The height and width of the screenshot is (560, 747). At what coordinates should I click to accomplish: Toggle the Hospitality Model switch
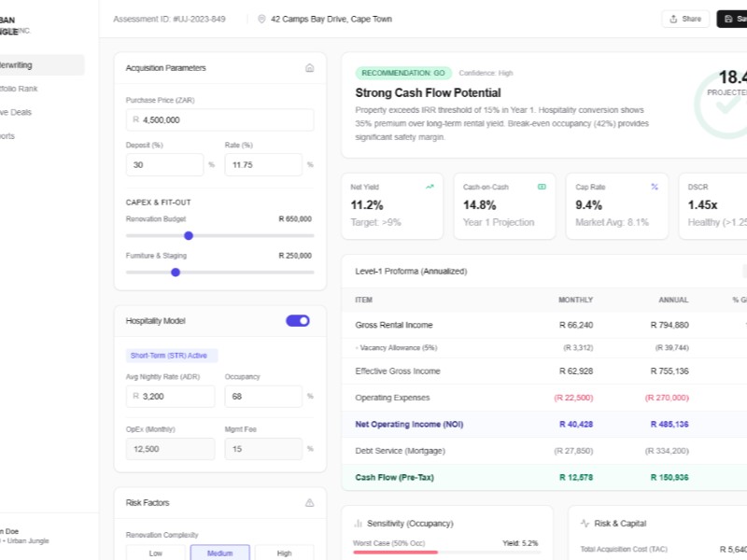click(x=298, y=321)
